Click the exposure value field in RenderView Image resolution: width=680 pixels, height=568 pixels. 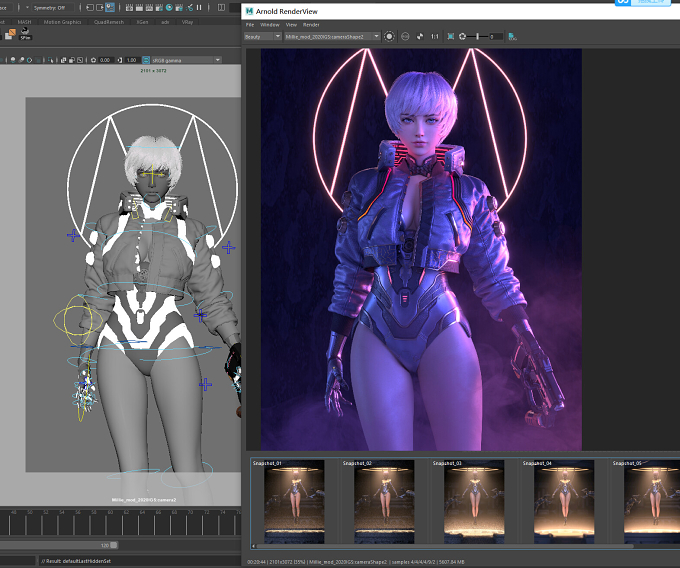(497, 37)
